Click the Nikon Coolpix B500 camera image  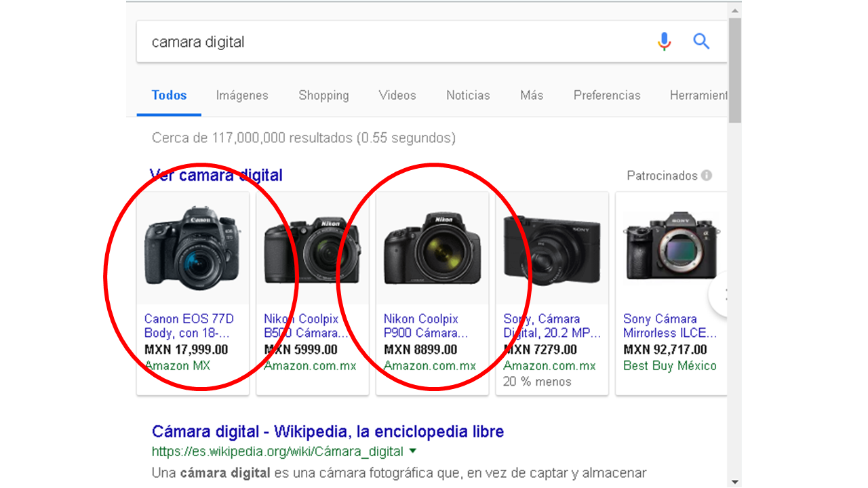click(x=312, y=249)
